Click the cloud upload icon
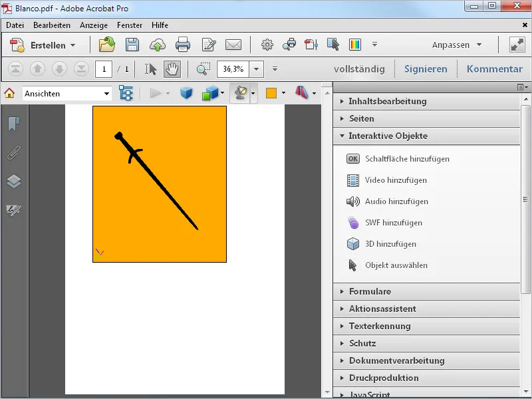 158,45
